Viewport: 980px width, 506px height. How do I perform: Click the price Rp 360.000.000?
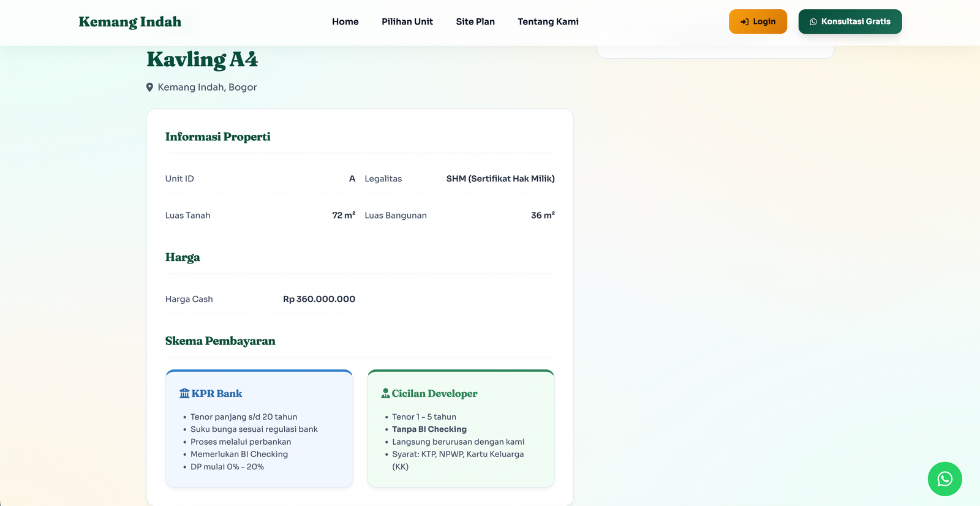pyautogui.click(x=319, y=299)
